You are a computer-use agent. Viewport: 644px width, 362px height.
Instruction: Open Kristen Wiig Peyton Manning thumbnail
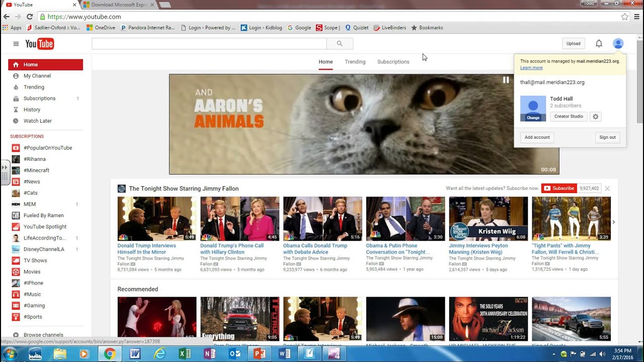click(489, 219)
